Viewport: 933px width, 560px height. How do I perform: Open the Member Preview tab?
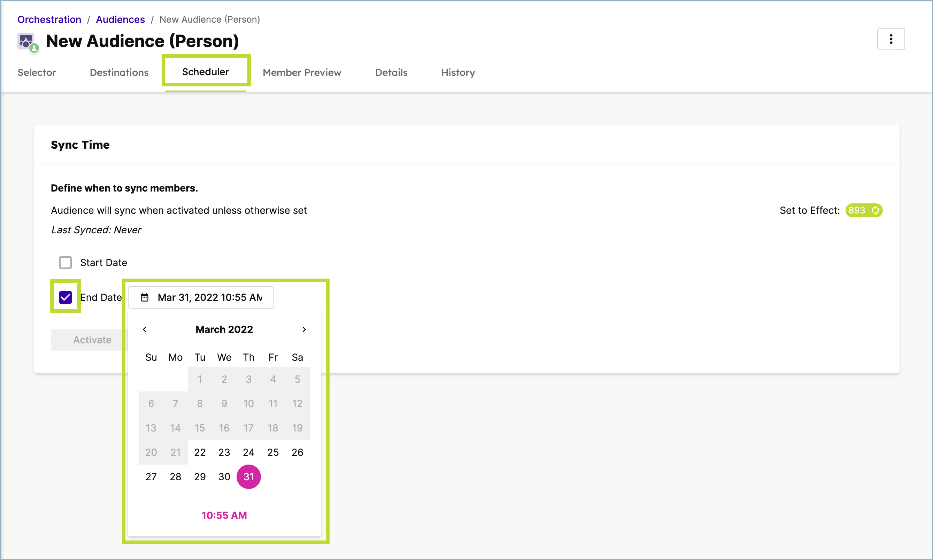coord(302,72)
